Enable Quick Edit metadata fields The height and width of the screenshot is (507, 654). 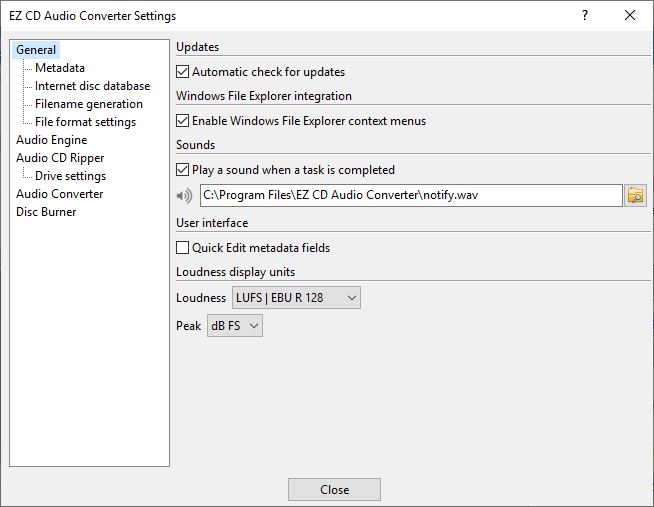(x=182, y=248)
